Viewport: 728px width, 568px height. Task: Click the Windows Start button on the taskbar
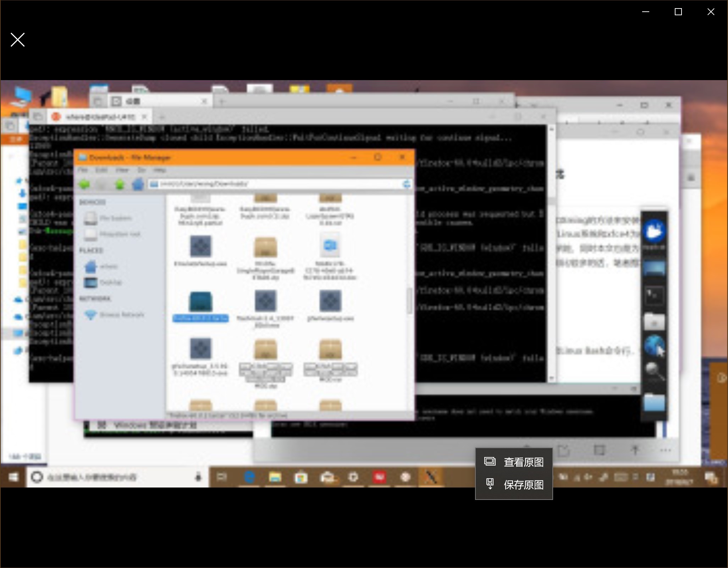click(x=13, y=477)
